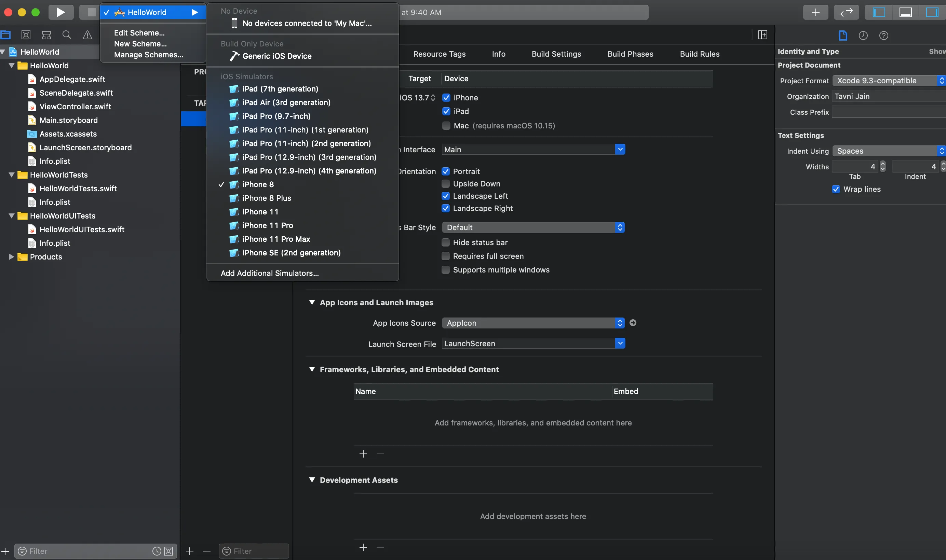Viewport: 946px width, 560px height.
Task: Open the App Icons Source dropdown
Action: point(533,323)
